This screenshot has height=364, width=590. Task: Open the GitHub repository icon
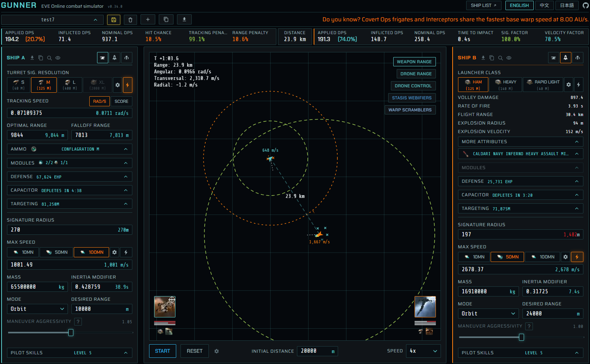tap(585, 5)
